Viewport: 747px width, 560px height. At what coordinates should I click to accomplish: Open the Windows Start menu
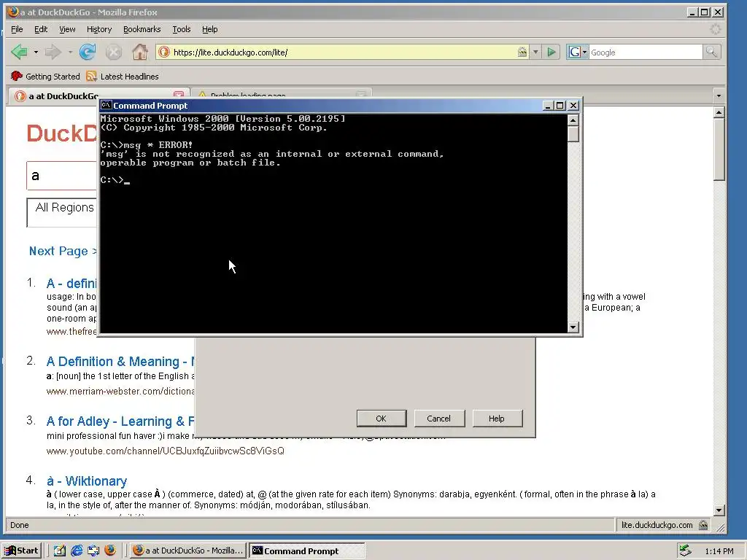pyautogui.click(x=21, y=551)
